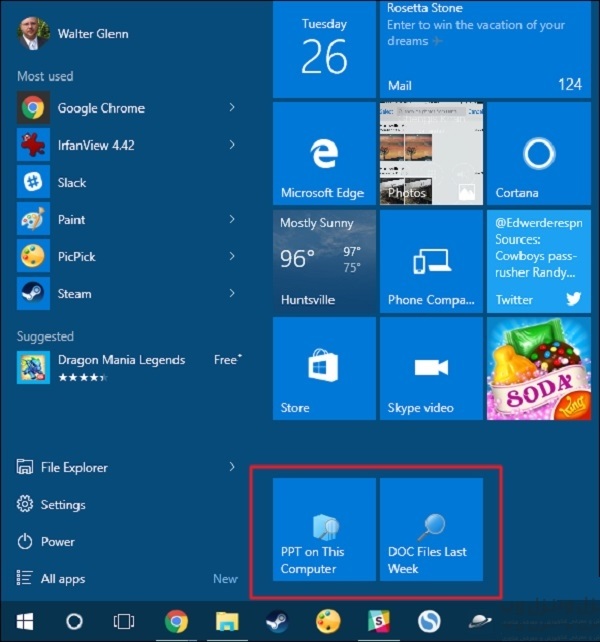Open the PPT on This Computer tile
600x642 pixels.
pos(324,529)
